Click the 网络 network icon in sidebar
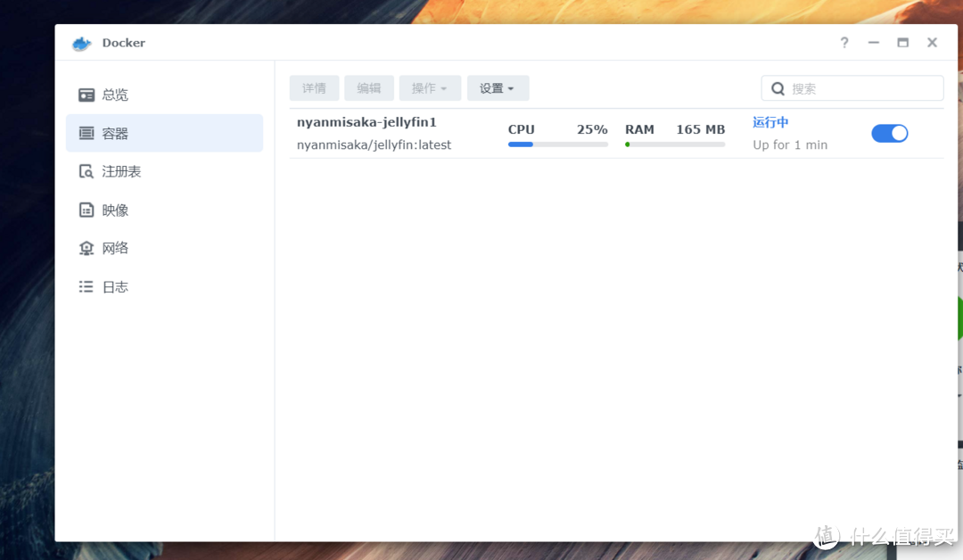Screen dimensions: 963x560 point(86,248)
